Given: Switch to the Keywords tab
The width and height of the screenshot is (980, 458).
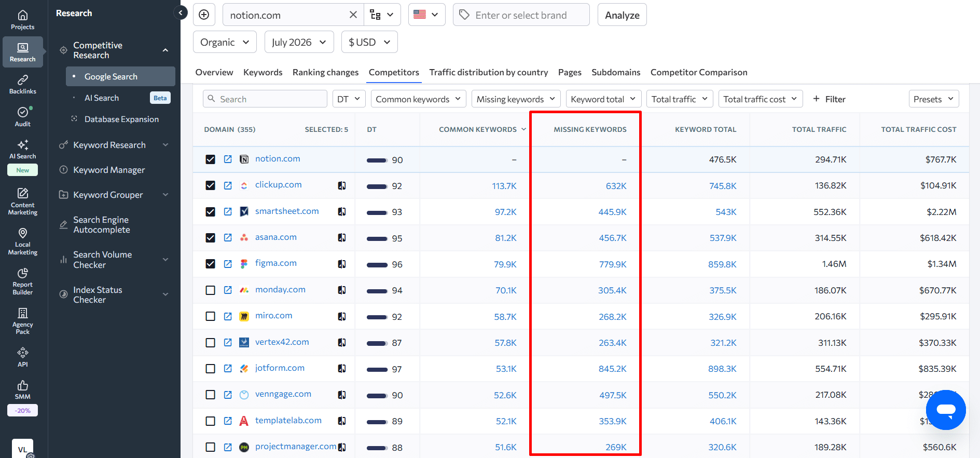Looking at the screenshot, I should click(x=263, y=72).
